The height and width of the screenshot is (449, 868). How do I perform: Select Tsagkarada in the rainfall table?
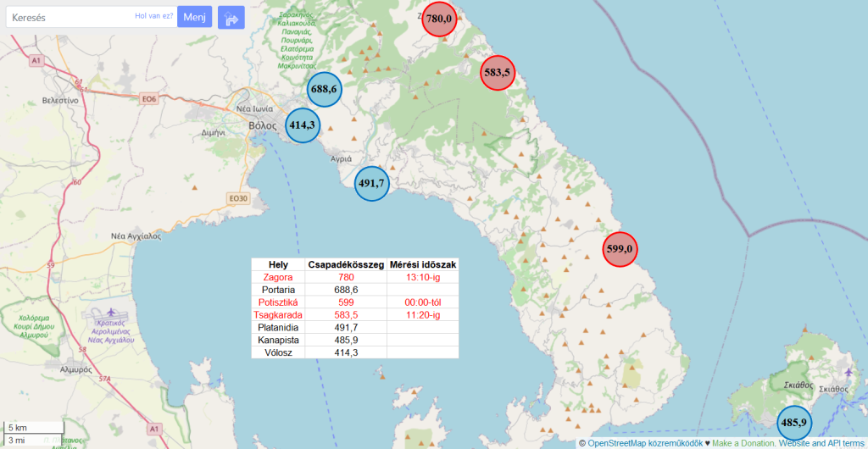(278, 314)
